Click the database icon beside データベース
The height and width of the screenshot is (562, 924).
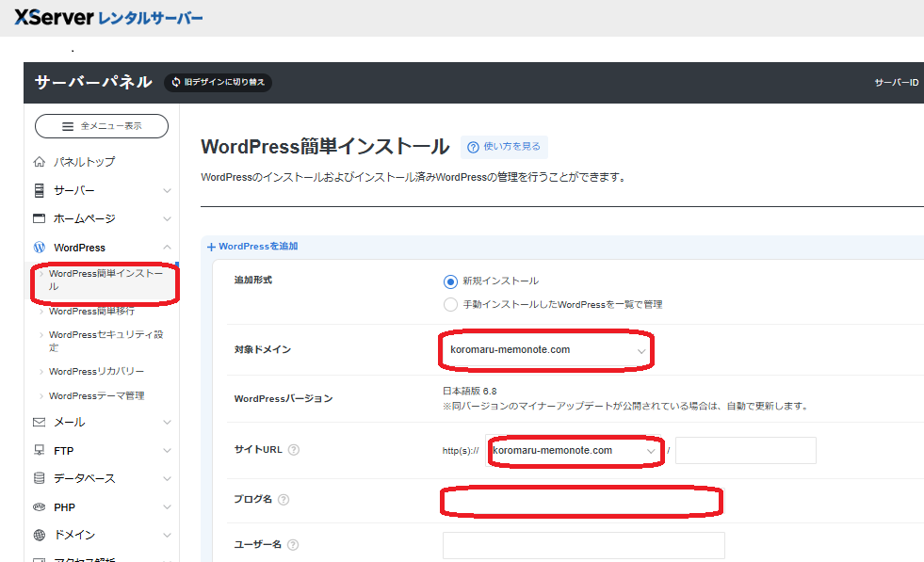39,478
